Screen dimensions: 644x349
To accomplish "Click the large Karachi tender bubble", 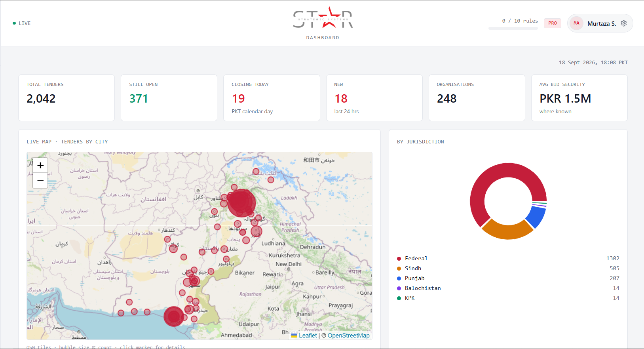I will pyautogui.click(x=174, y=317).
